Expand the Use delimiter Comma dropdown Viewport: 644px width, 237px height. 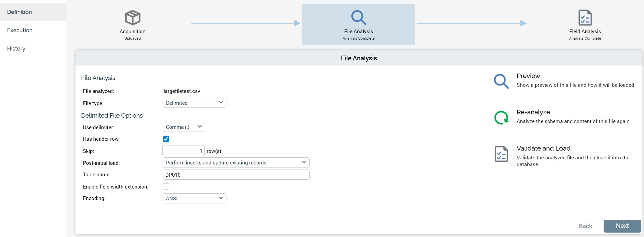(x=184, y=127)
